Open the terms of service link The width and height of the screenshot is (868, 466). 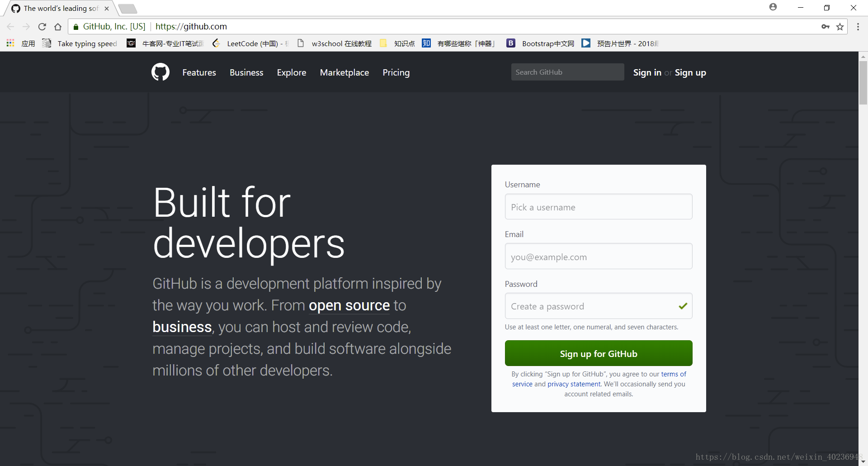click(674, 374)
